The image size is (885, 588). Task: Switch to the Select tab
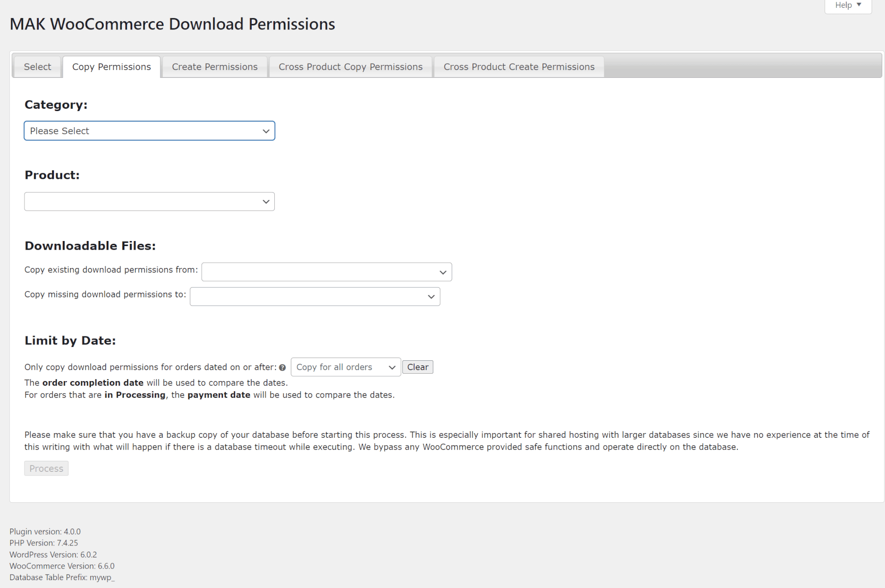pyautogui.click(x=37, y=67)
